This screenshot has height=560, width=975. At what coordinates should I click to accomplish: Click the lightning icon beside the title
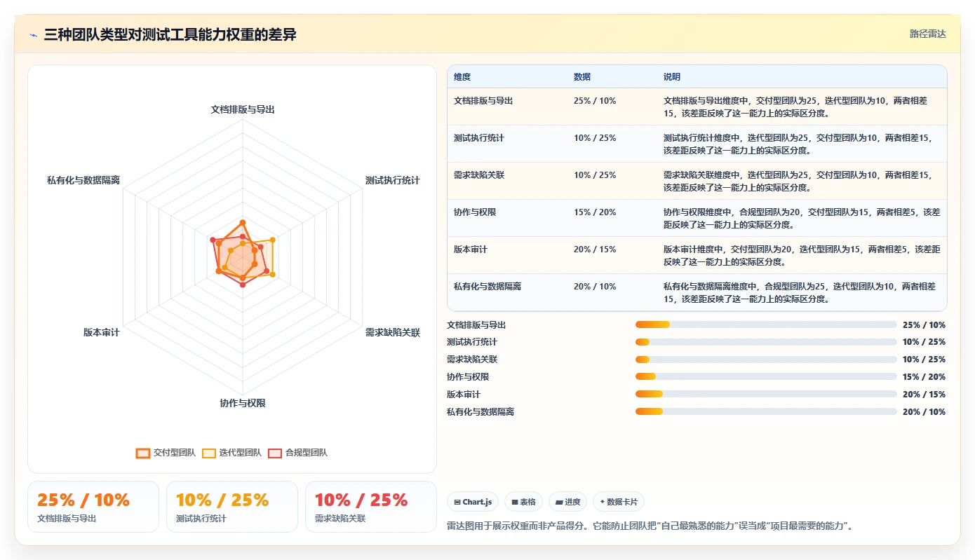coord(33,34)
